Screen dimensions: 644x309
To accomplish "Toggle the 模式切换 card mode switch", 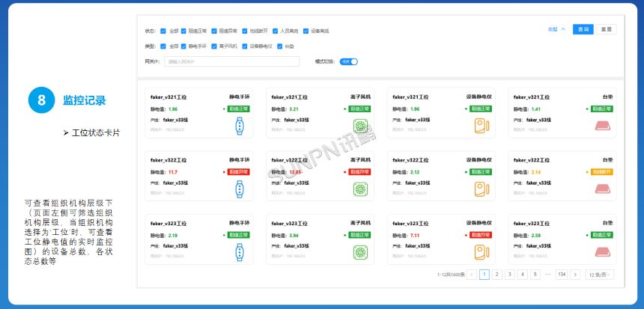I will [x=349, y=61].
